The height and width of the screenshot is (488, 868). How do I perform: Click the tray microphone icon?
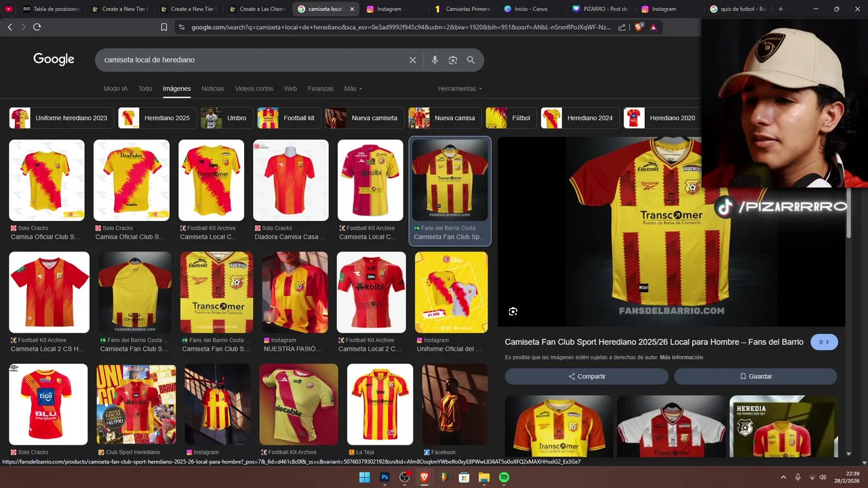797,477
